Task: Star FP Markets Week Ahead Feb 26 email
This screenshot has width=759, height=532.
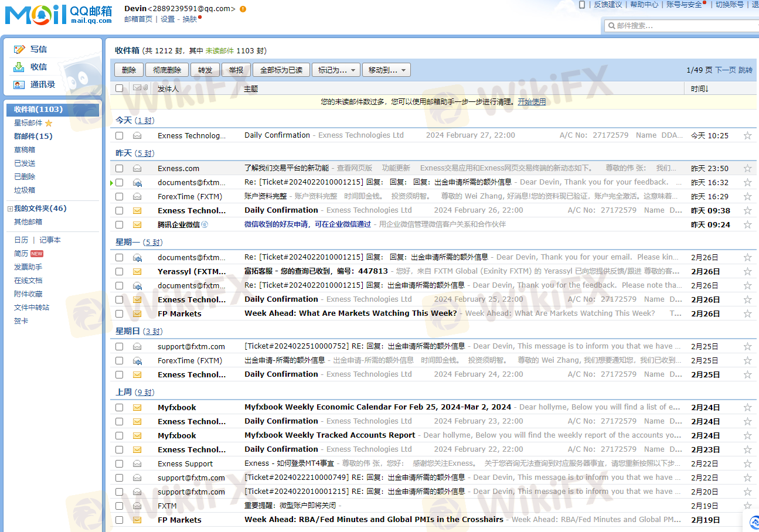Action: coord(747,313)
